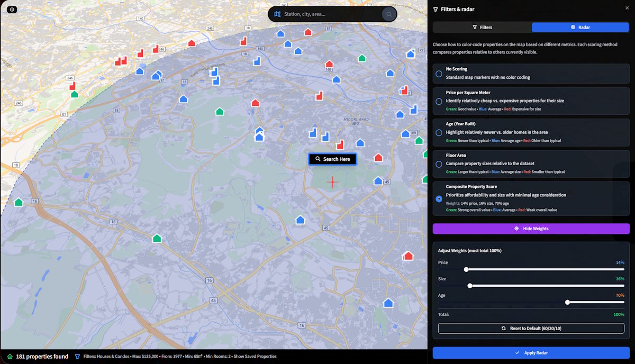
Task: Choose the Floor Area scoring radio
Action: coord(439,164)
